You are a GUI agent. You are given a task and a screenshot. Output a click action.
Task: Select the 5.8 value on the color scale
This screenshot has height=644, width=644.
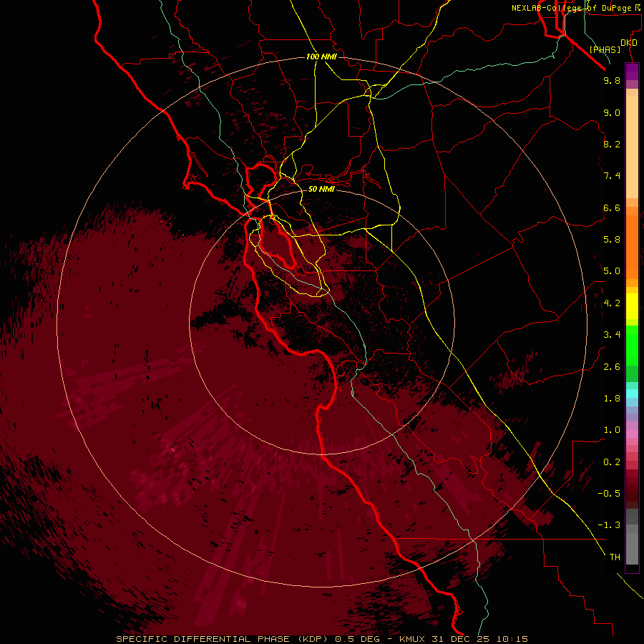point(612,240)
